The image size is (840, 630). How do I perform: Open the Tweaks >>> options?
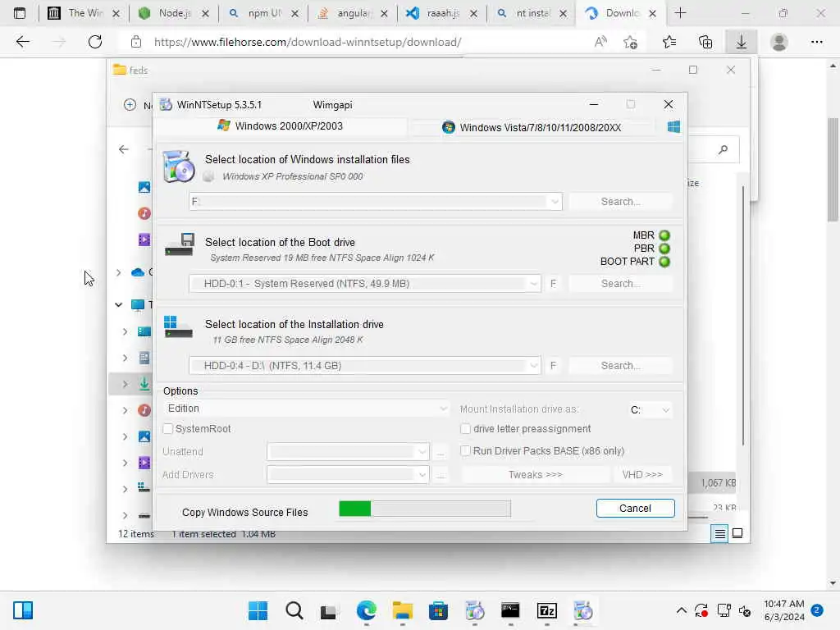click(535, 475)
